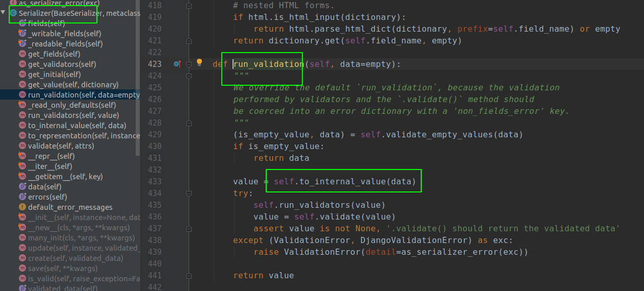Viewport: 644px width, 291px height.
Task: Click 'if is_empty_value:' on line 430
Action: point(278,146)
